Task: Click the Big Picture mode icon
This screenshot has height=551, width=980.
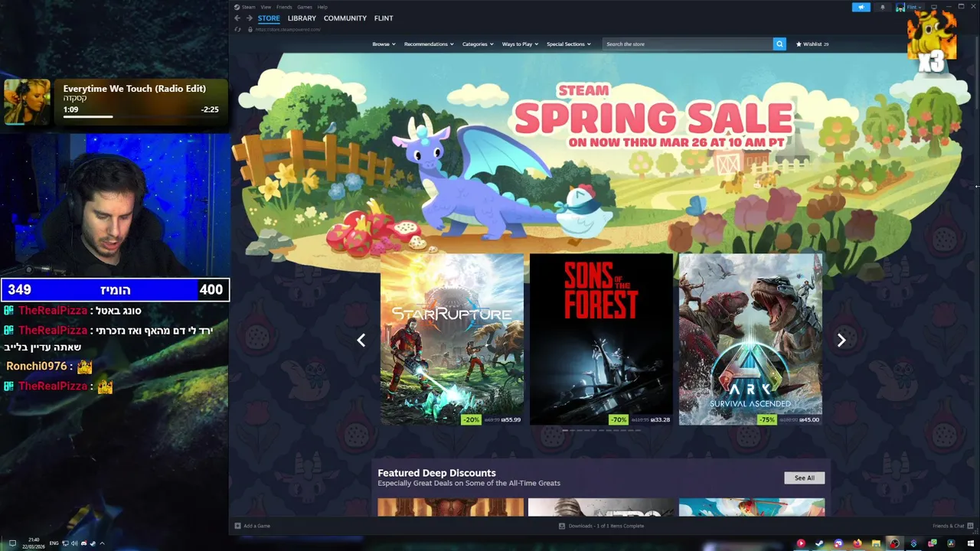Action: [x=933, y=7]
